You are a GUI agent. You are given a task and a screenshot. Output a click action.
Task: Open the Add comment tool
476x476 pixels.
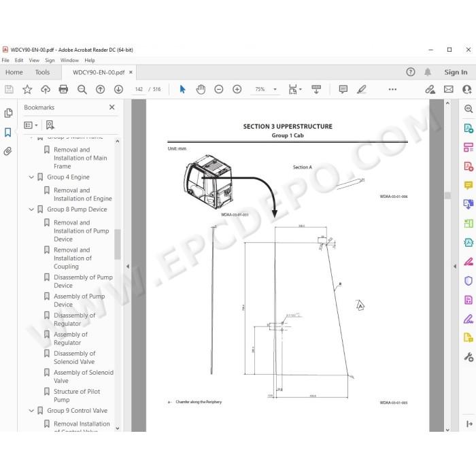point(343,89)
